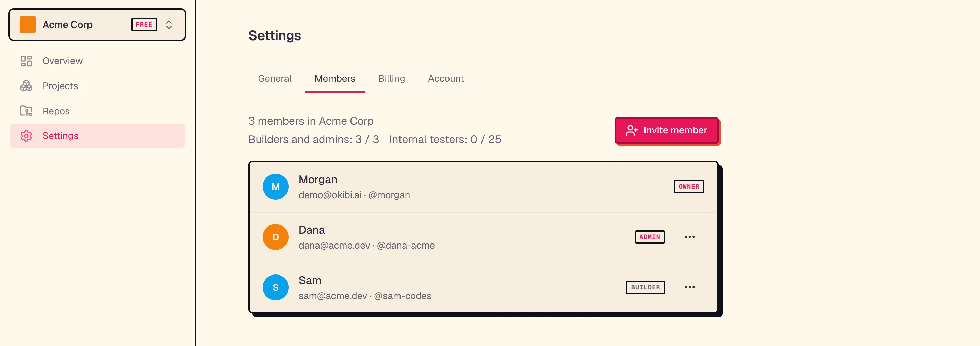980x346 pixels.
Task: Select the Members tab
Action: coord(335,78)
